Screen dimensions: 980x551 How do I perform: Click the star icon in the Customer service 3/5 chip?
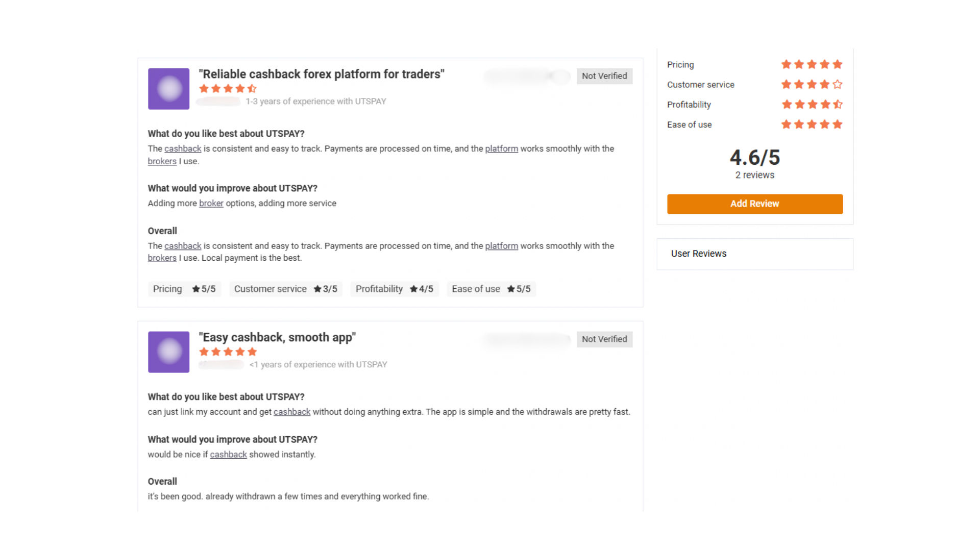317,289
